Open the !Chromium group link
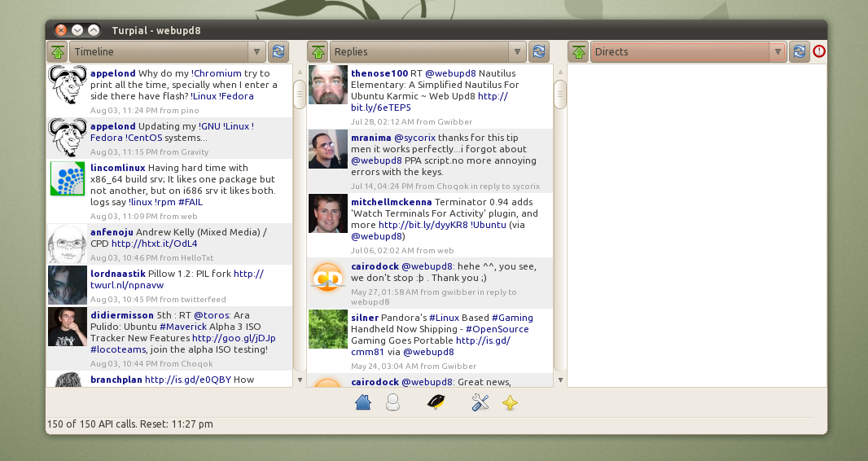868x461 pixels. tap(216, 73)
